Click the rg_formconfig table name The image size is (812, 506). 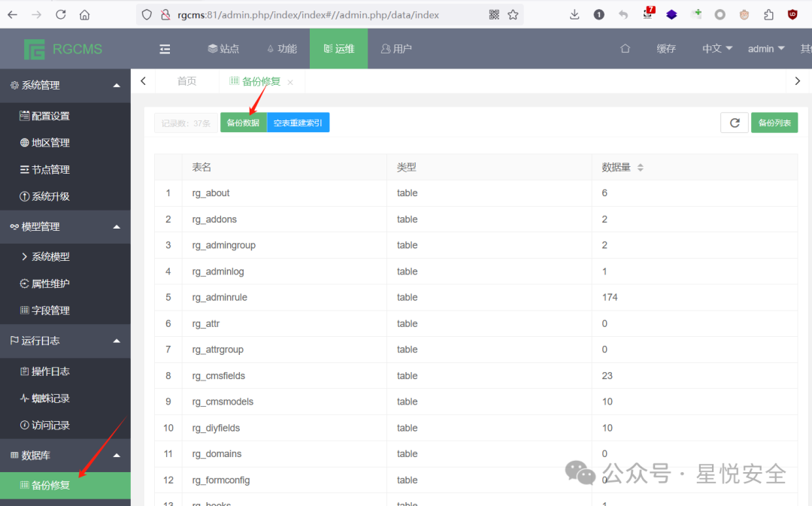point(220,480)
